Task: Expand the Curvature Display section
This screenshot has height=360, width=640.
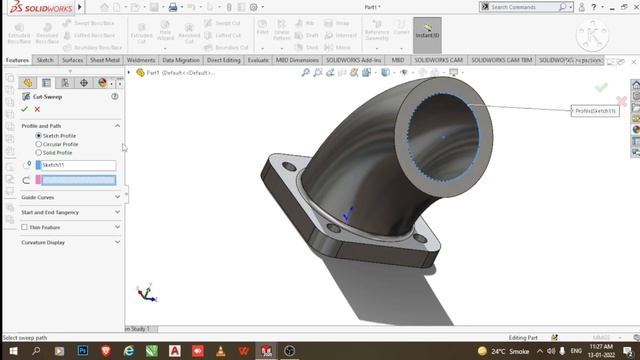Action: click(118, 242)
